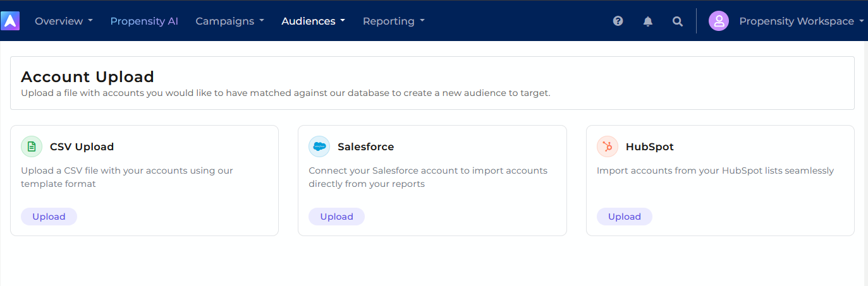Click the Account Upload heading

(x=88, y=77)
